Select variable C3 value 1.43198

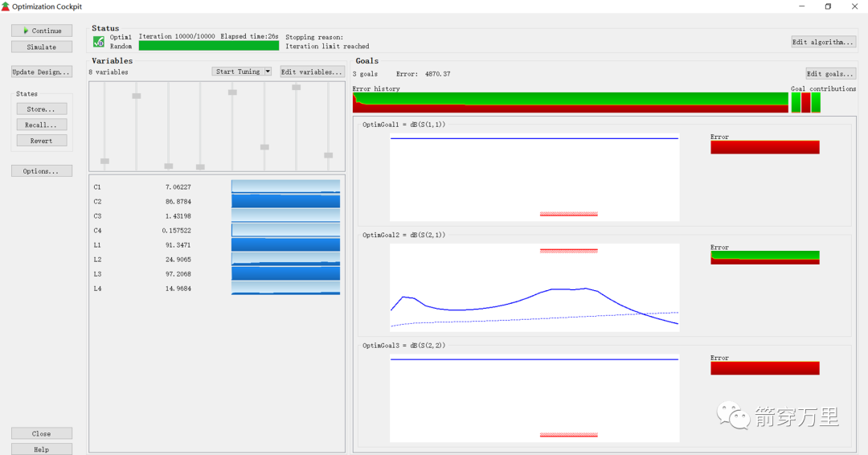click(x=178, y=216)
